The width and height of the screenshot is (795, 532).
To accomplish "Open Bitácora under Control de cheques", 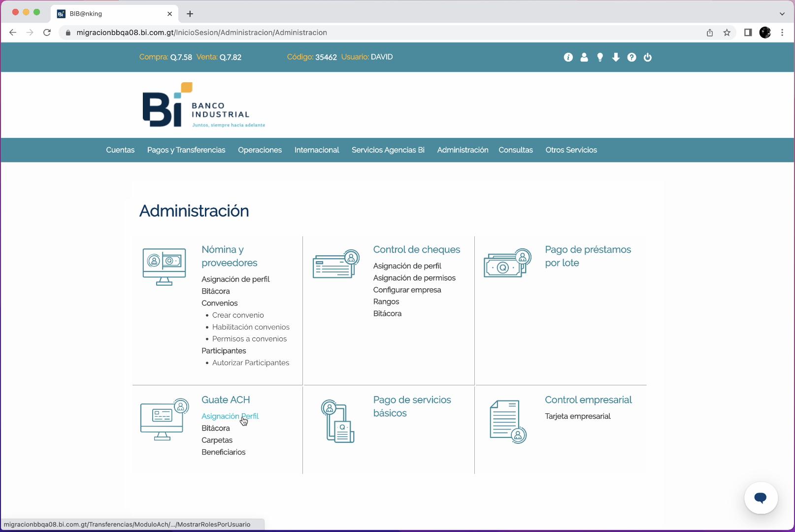I will [x=387, y=313].
